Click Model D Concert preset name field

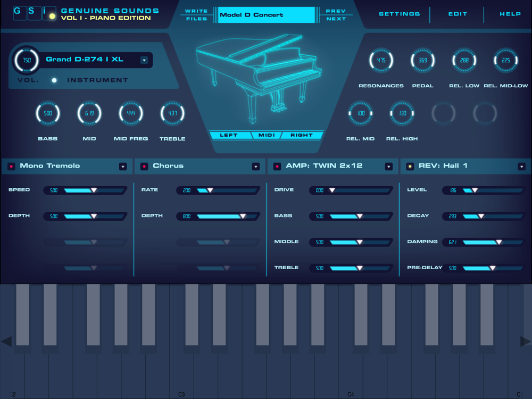tap(267, 15)
